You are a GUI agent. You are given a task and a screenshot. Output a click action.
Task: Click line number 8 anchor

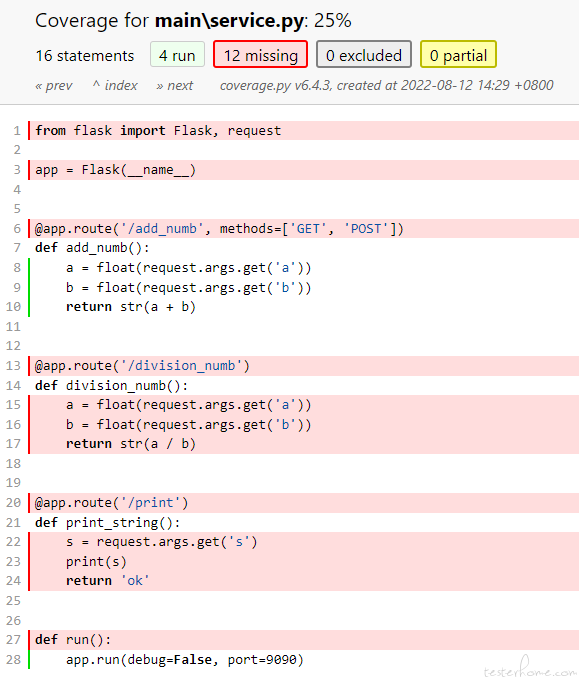point(17,267)
